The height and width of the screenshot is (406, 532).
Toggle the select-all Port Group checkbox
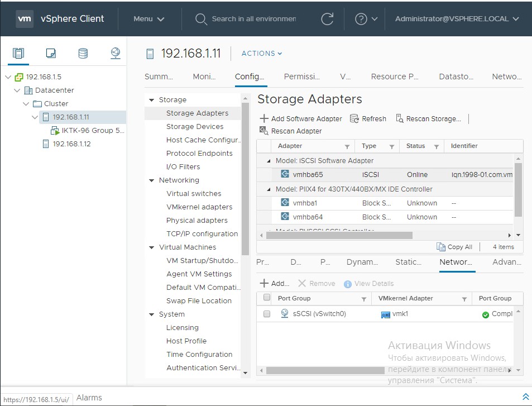[x=267, y=297]
